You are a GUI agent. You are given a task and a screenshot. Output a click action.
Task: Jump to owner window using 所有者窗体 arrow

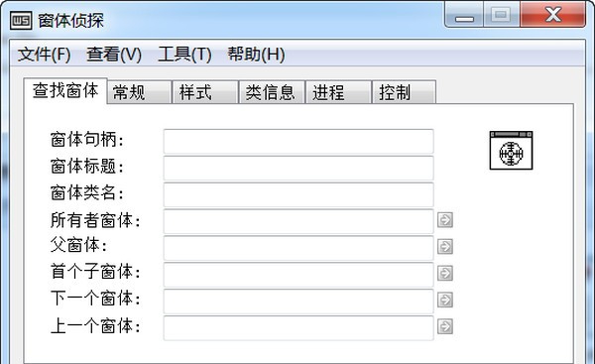(x=445, y=220)
